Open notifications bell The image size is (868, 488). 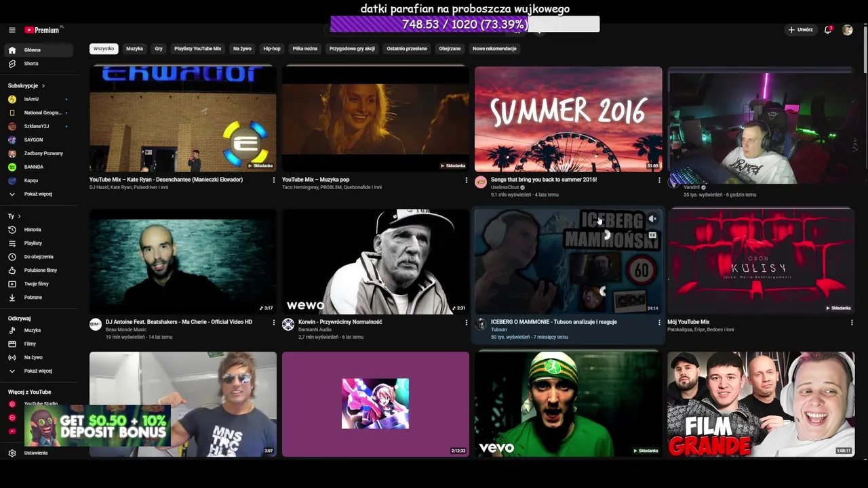click(828, 30)
